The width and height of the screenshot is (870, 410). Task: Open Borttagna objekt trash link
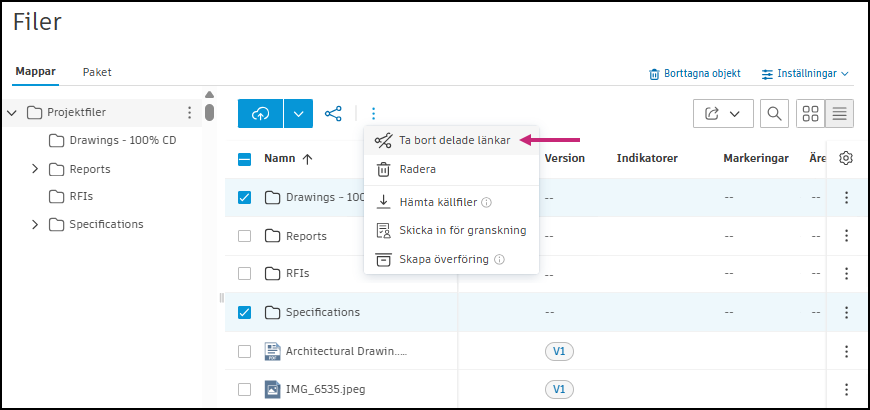coord(695,74)
